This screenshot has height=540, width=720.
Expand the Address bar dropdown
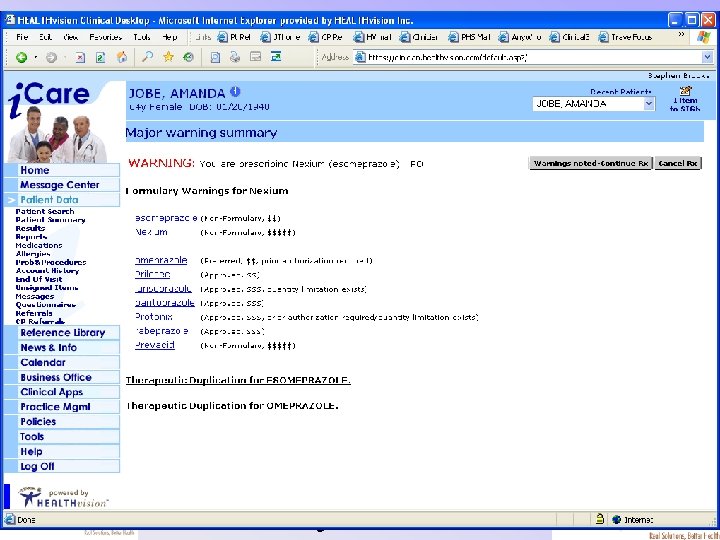(x=707, y=57)
